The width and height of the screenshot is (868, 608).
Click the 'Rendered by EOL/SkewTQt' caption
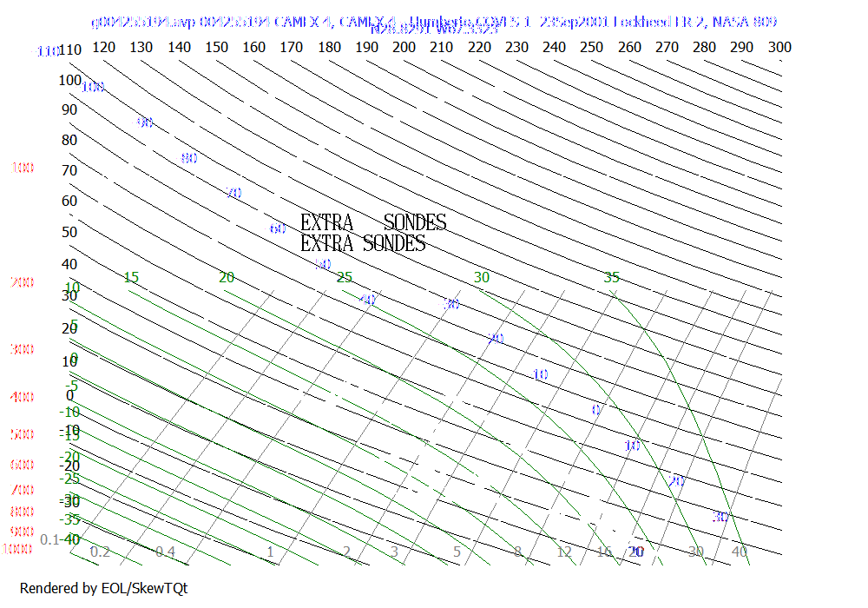point(103,588)
